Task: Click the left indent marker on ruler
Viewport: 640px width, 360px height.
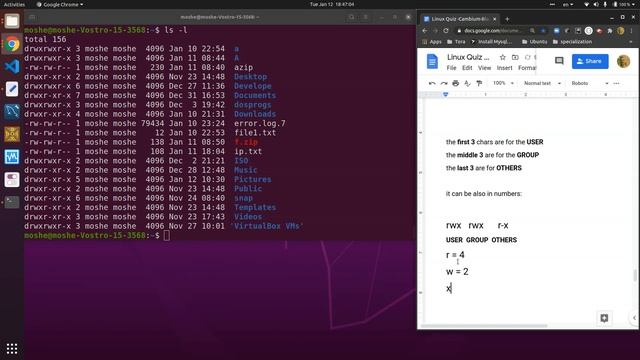Action: click(x=445, y=95)
